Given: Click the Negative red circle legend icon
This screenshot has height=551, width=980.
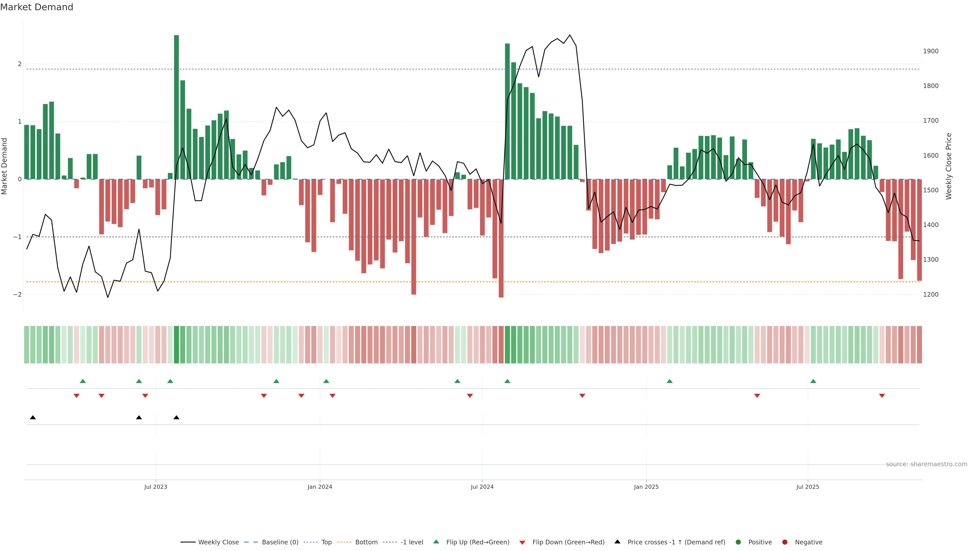Looking at the screenshot, I should click(785, 542).
